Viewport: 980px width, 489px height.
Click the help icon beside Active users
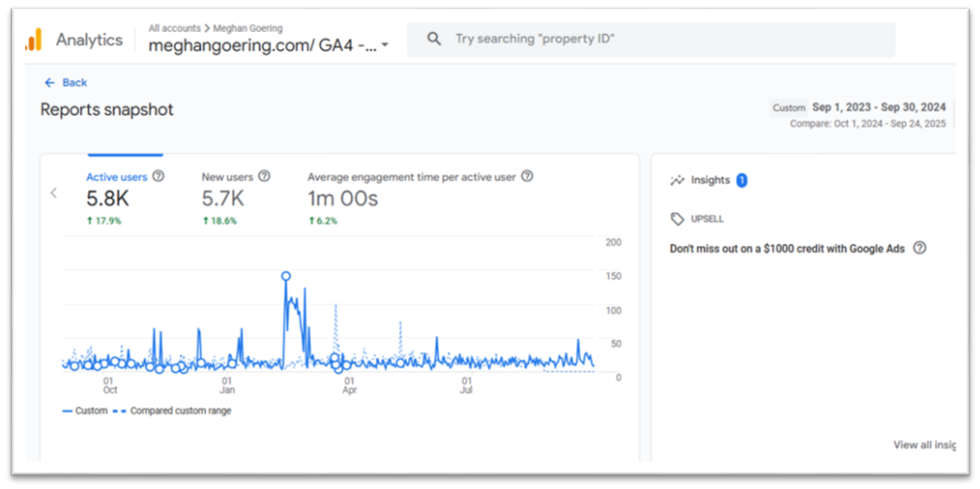click(159, 176)
